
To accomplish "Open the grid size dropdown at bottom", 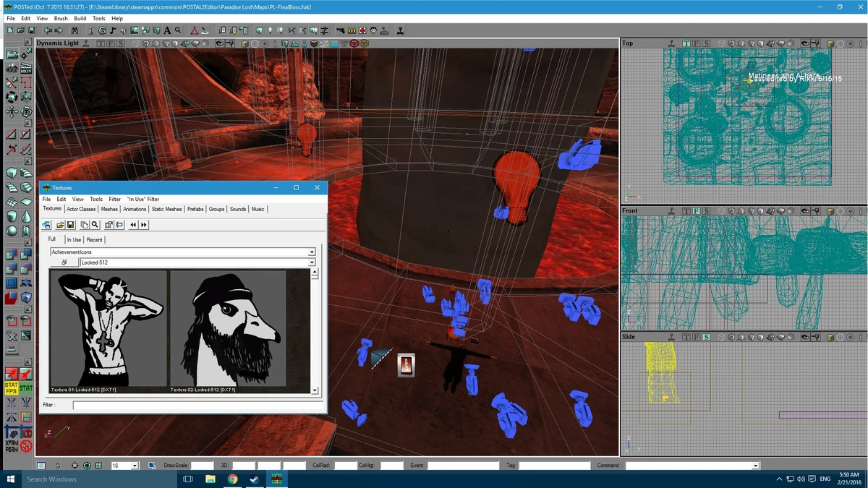I will pyautogui.click(x=135, y=465).
